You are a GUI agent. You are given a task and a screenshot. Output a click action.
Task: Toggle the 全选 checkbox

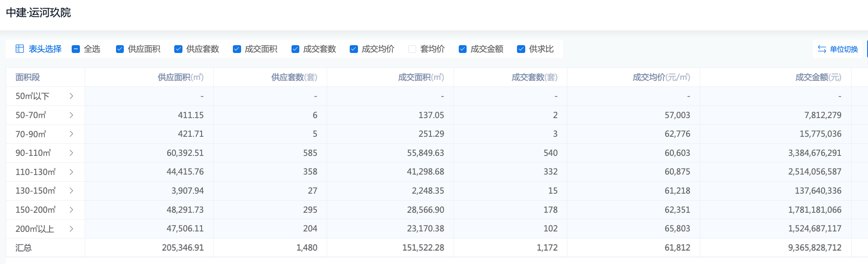(76, 49)
